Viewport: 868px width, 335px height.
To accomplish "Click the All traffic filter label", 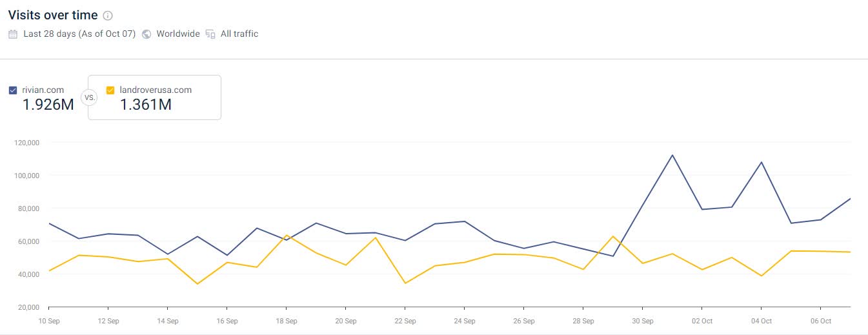I will [x=239, y=34].
